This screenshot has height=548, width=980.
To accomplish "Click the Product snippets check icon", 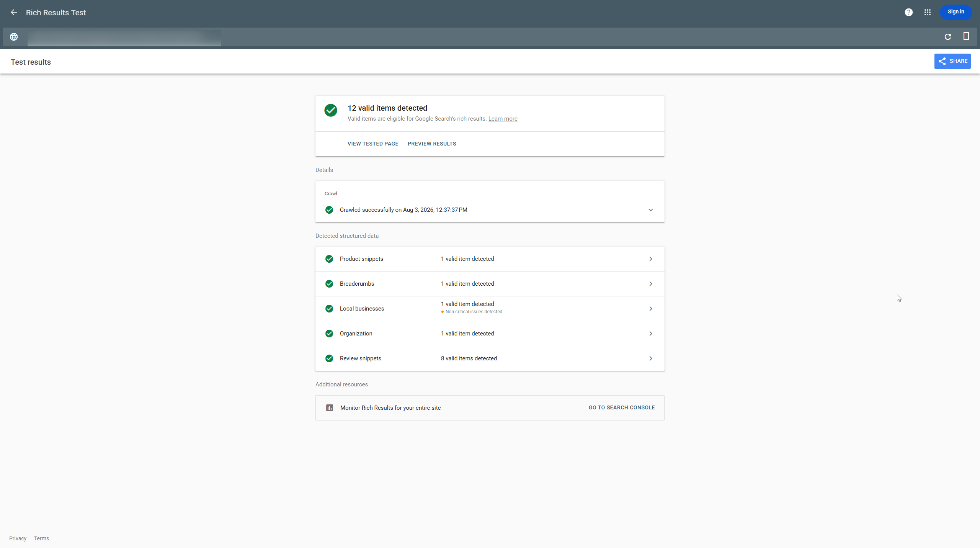I will coord(329,259).
